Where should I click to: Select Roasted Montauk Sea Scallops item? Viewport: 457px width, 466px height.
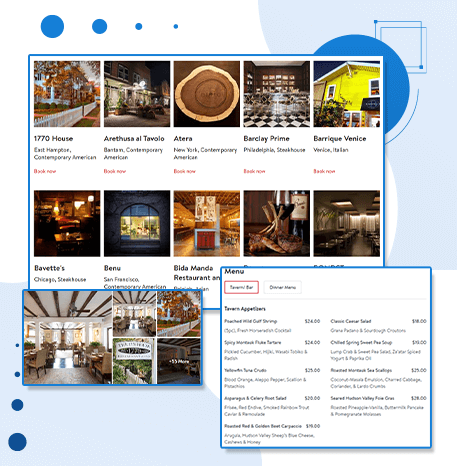point(361,370)
